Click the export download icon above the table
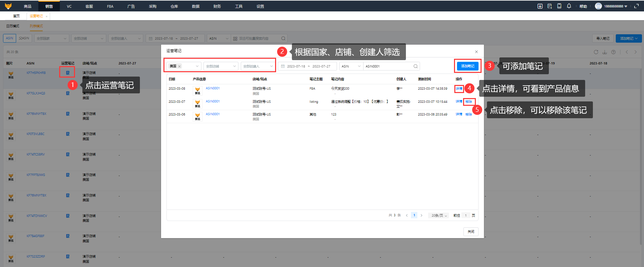 coord(605,52)
